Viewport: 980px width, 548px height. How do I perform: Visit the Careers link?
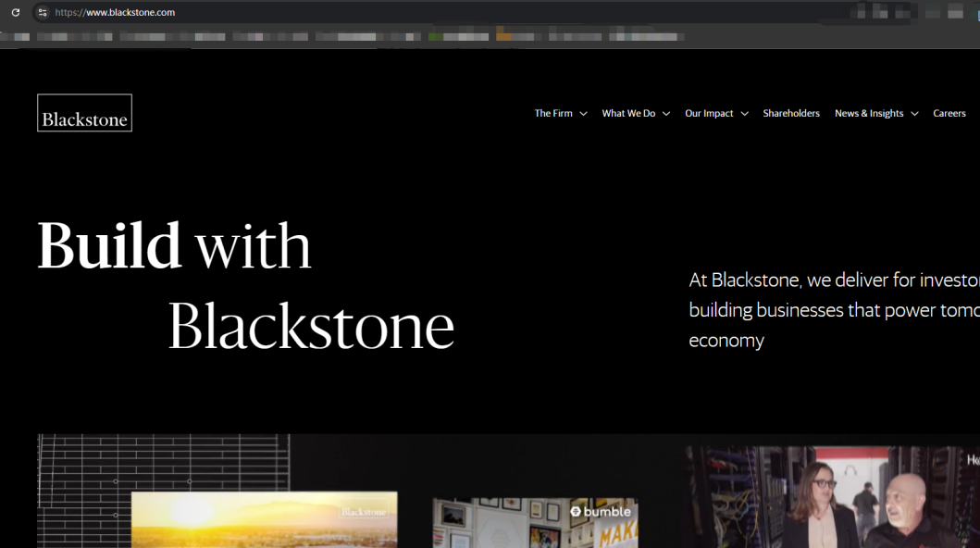(949, 113)
